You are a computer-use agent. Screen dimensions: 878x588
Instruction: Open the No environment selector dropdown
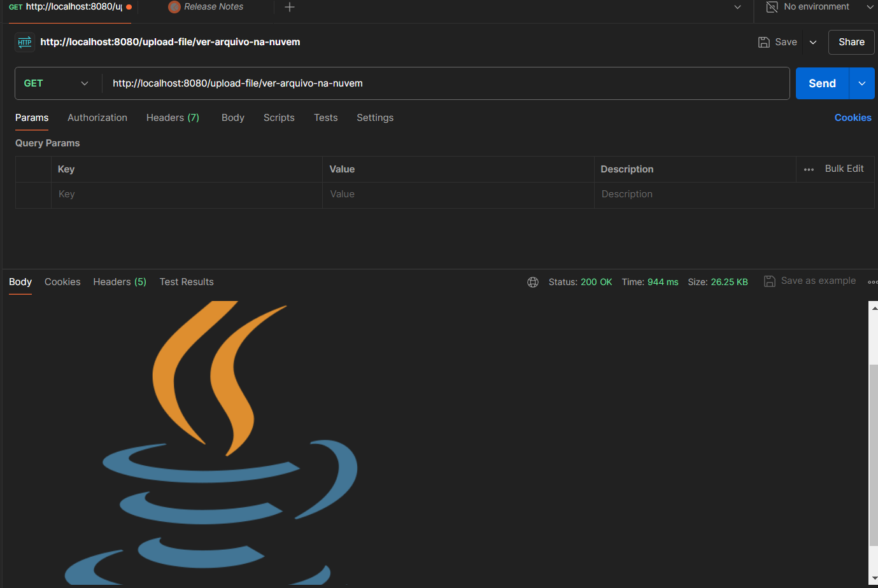pyautogui.click(x=870, y=7)
